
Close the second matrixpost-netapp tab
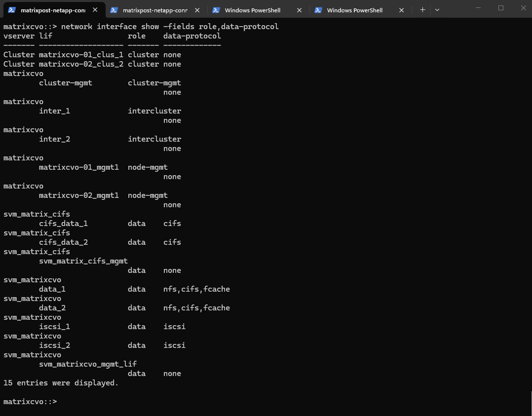point(197,10)
